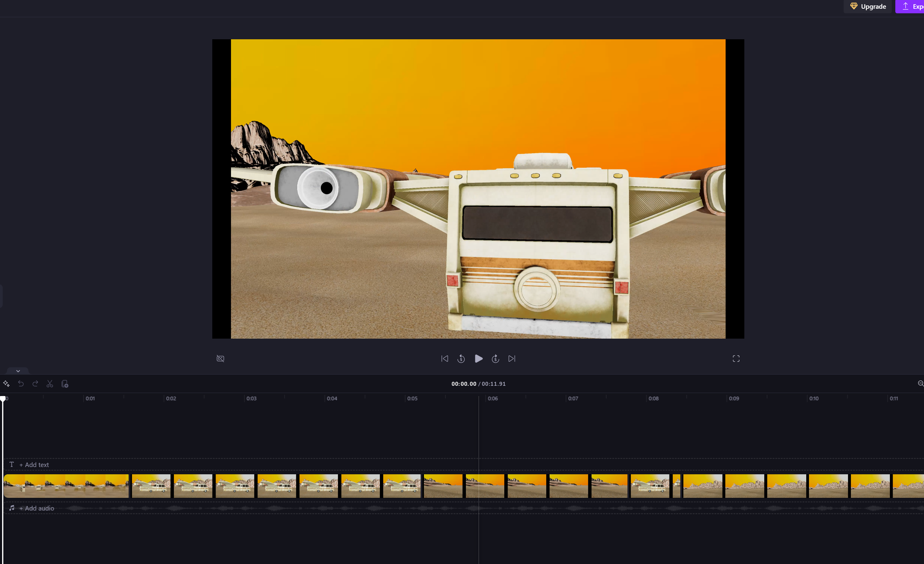Viewport: 924px width, 564px height.
Task: Click the 0:08 ruler marker
Action: click(x=653, y=398)
